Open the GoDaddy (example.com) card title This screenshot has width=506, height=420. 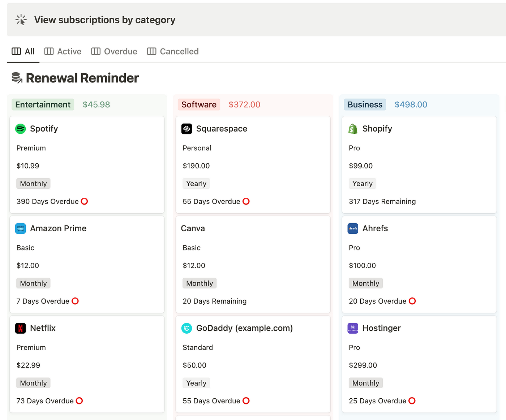pos(245,328)
